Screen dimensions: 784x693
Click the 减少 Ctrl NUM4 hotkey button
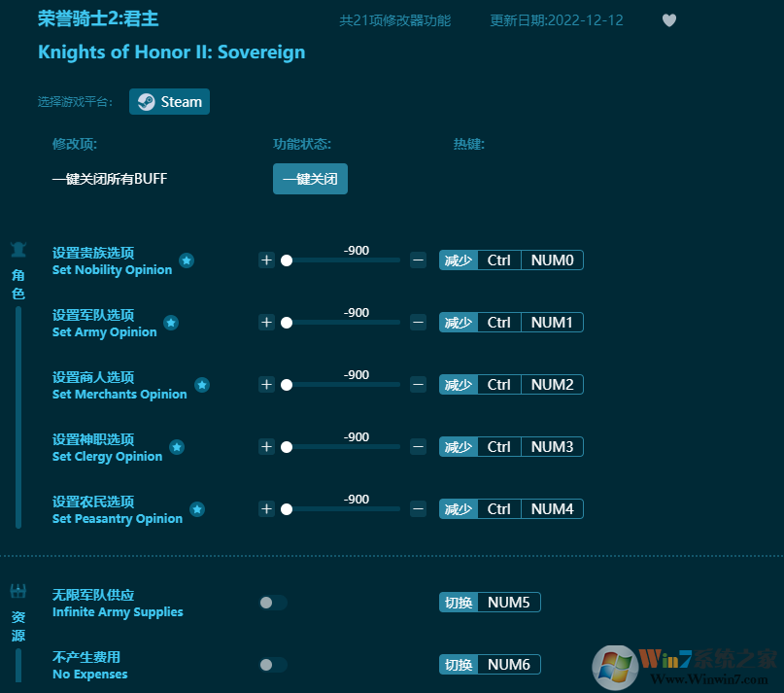511,508
